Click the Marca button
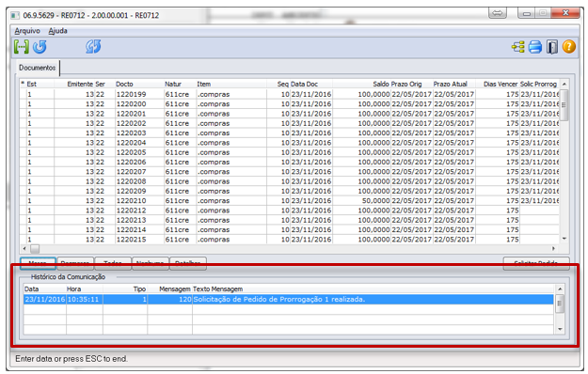 pos(38,263)
